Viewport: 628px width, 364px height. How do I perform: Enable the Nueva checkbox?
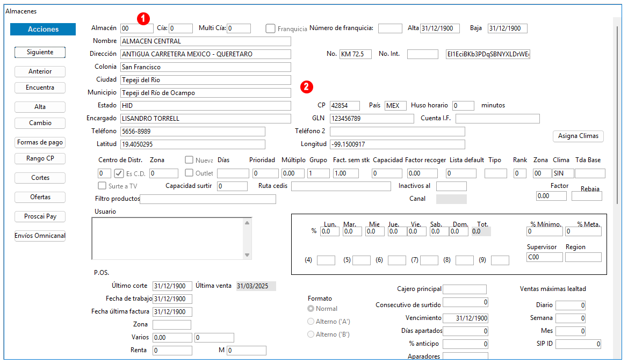[189, 160]
